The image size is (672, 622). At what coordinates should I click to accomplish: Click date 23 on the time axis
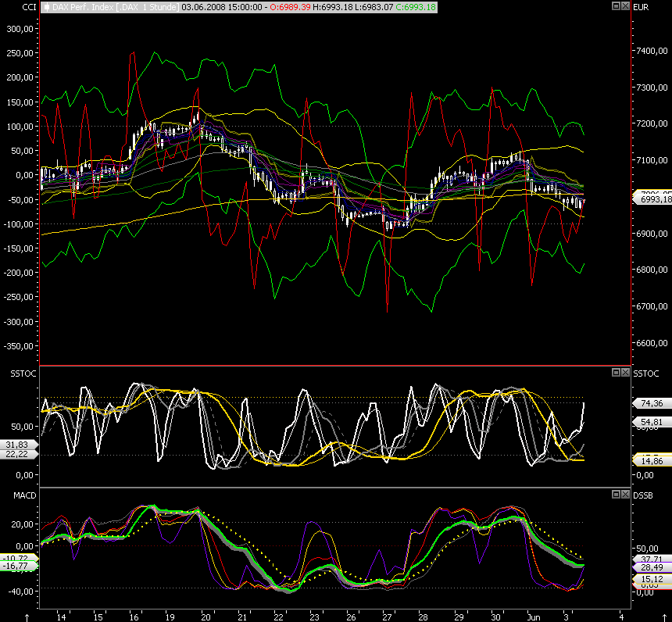click(x=315, y=617)
